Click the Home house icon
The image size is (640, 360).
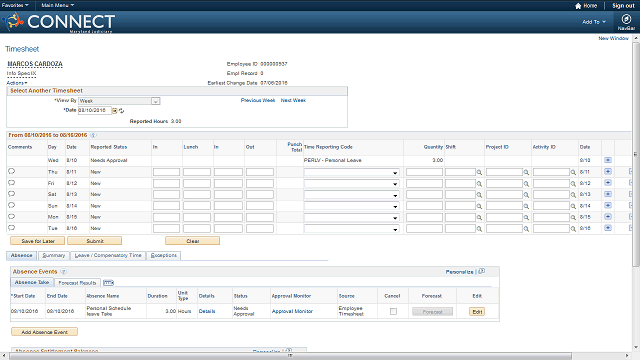pyautogui.click(x=578, y=6)
